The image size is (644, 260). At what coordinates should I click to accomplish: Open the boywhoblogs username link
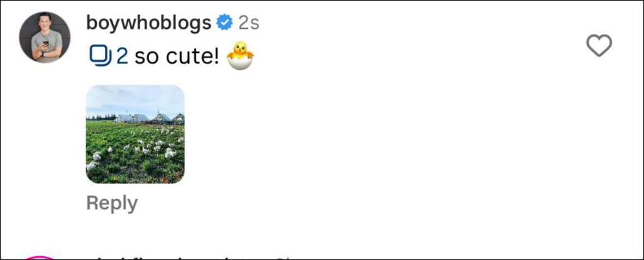point(148,23)
